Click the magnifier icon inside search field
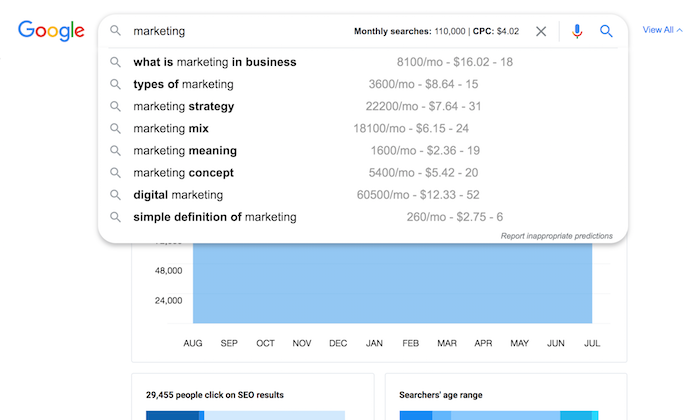The height and width of the screenshot is (420, 700). point(116,31)
